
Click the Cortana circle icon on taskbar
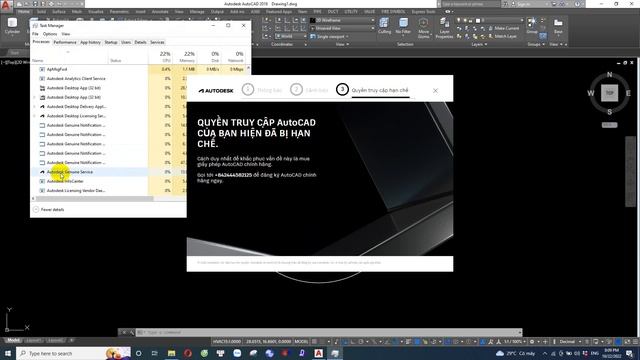pos(138,353)
